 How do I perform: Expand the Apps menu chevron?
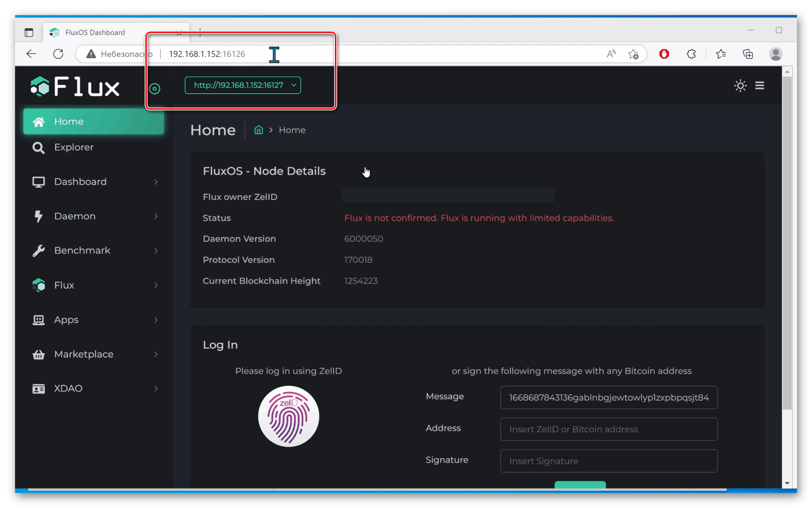156,320
